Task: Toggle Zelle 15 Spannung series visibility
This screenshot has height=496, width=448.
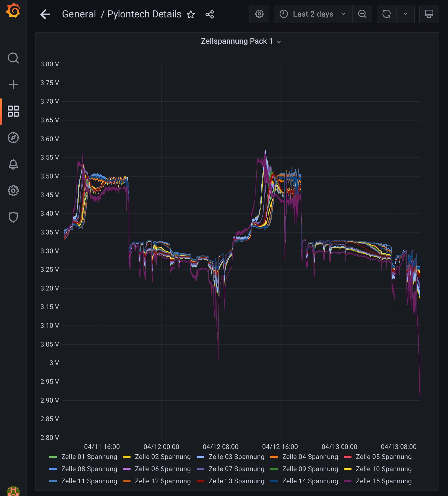Action: pyautogui.click(x=384, y=481)
